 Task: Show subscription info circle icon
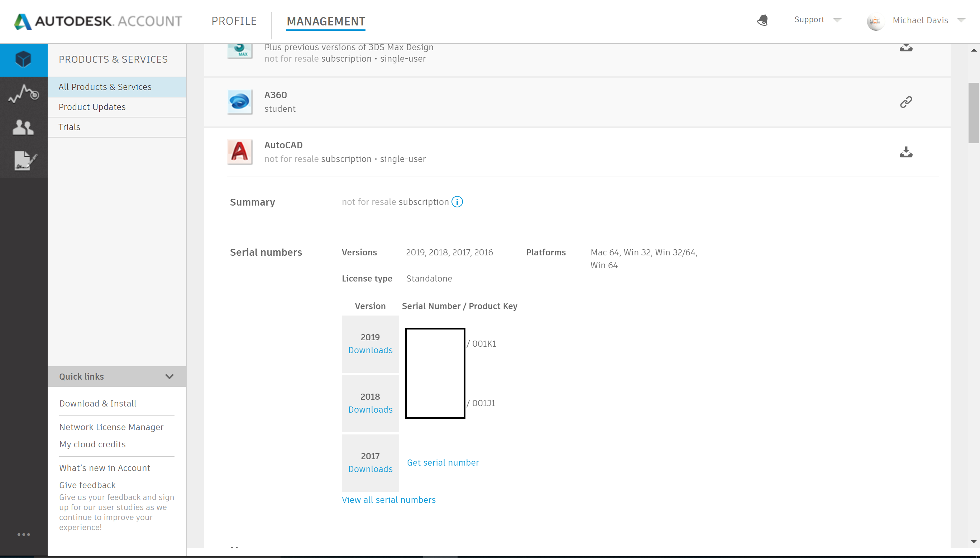click(457, 202)
